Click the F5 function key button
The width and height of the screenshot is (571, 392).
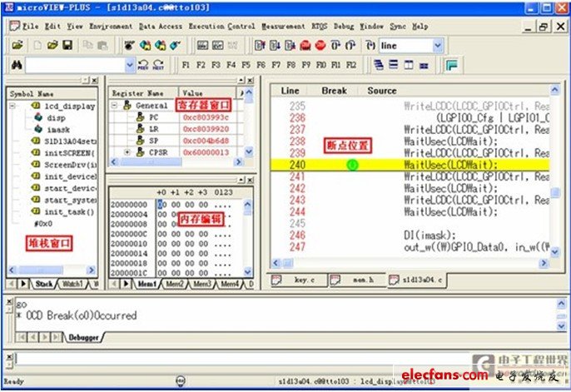pos(246,65)
